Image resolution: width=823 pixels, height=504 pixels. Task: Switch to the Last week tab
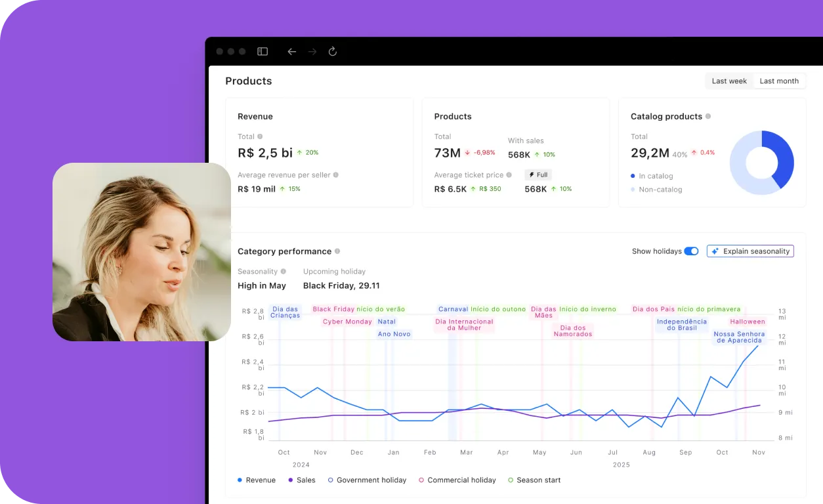pyautogui.click(x=729, y=81)
